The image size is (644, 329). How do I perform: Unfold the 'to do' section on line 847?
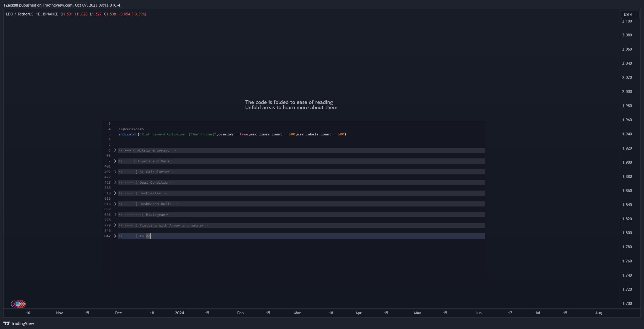(x=115, y=236)
